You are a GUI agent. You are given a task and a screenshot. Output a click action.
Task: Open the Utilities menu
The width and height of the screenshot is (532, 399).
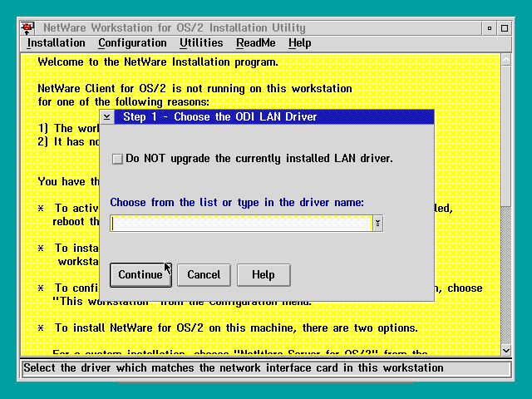tap(201, 43)
